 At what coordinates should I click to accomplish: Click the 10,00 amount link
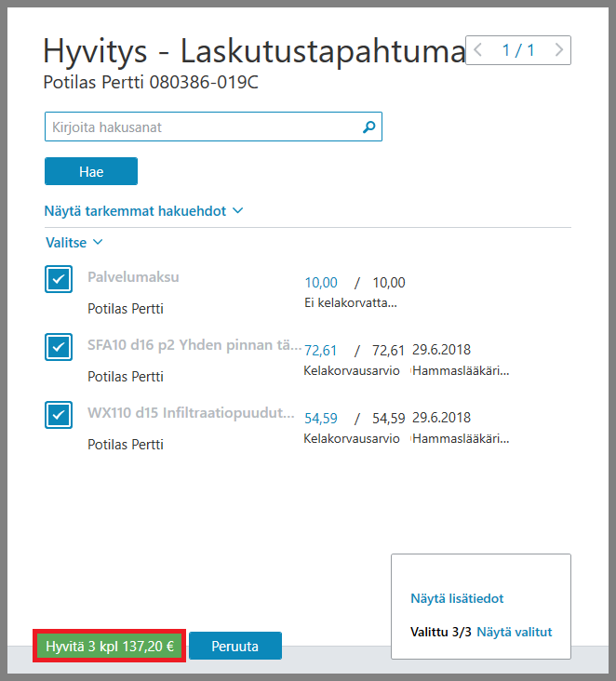[x=321, y=283]
